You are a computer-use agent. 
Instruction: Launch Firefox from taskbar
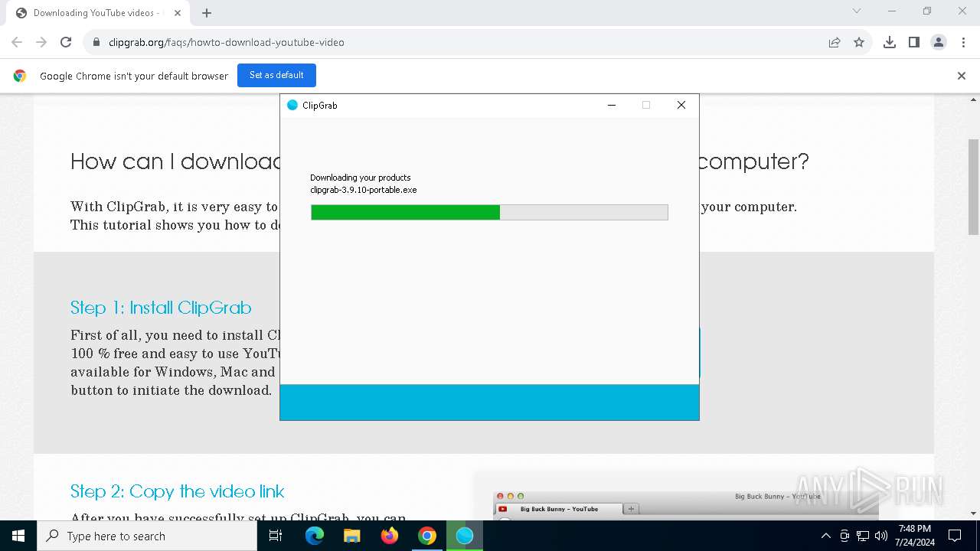pyautogui.click(x=390, y=536)
